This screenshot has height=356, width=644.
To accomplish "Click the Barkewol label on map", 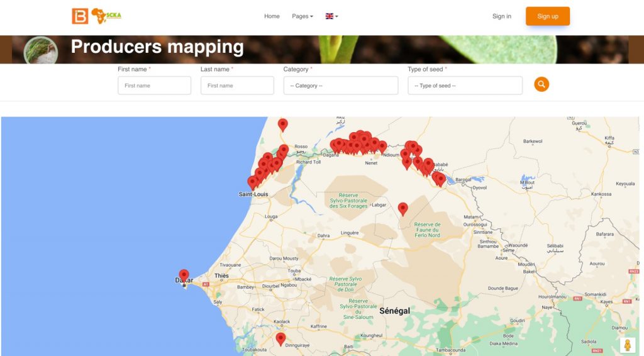I will (x=533, y=142).
